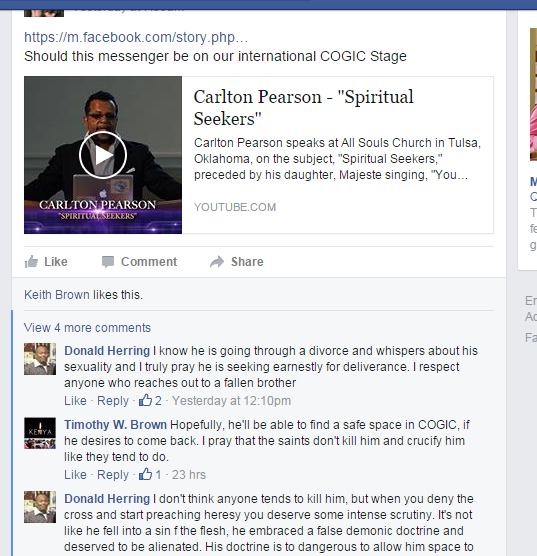Screen dimensions: 537x556
Task: Click the Yesterday at 12:10pm timestamp
Action: pyautogui.click(x=231, y=401)
